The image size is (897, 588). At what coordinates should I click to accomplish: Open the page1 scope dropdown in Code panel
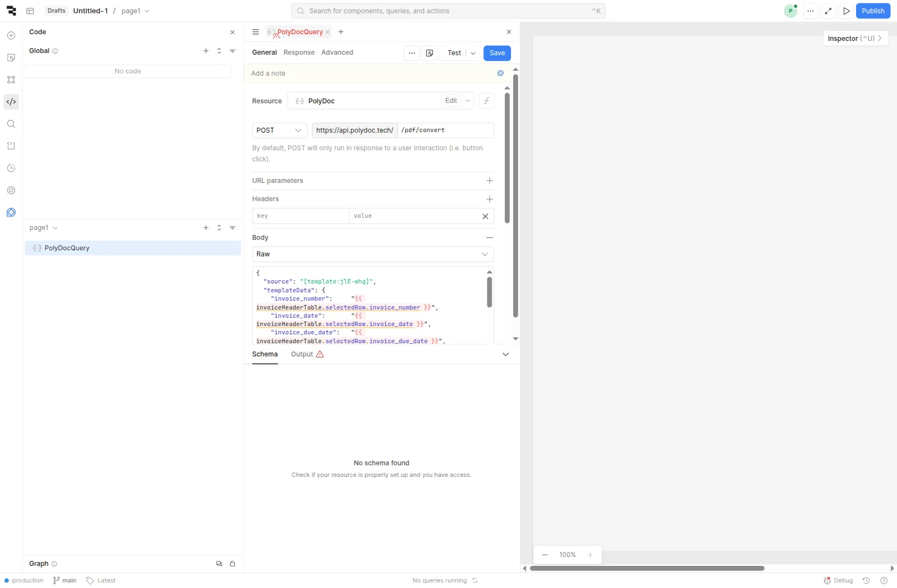click(x=44, y=228)
